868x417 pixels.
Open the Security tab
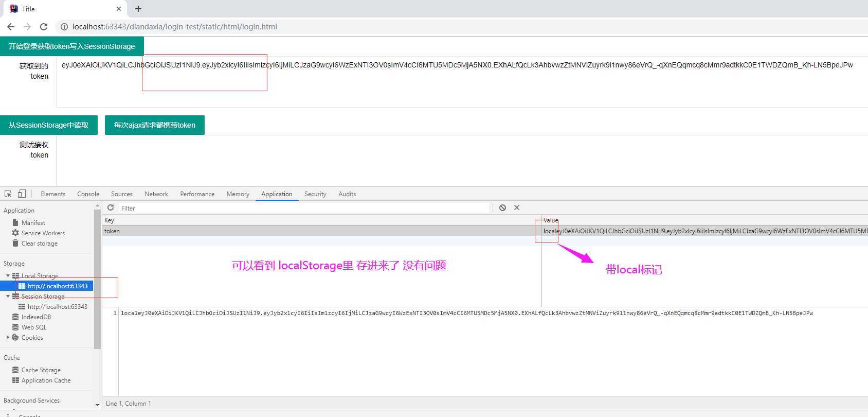(x=315, y=194)
